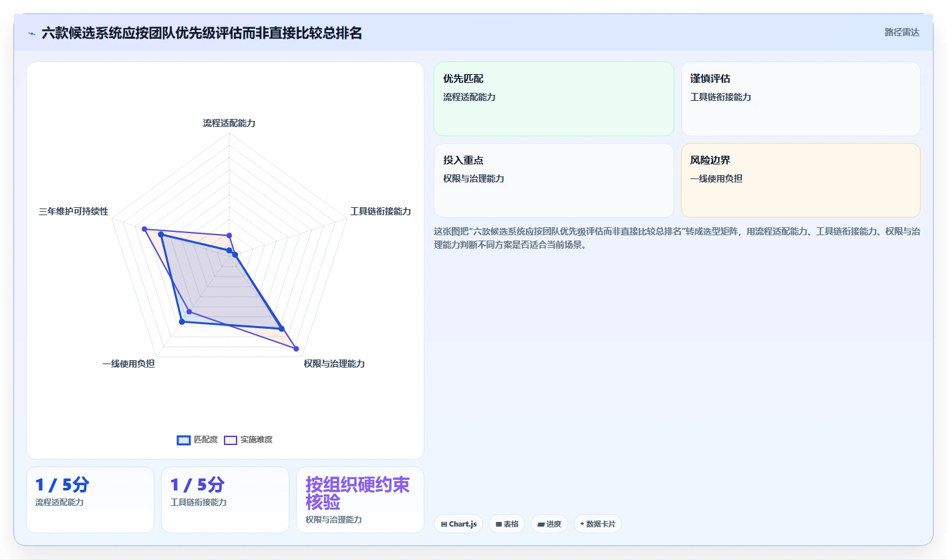
Task: Select the 风险边界 card
Action: tap(801, 180)
